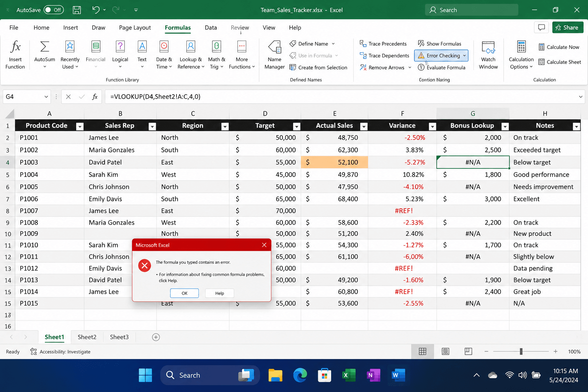Click Trace Dependents
The width and height of the screenshot is (588, 392).
tap(384, 56)
